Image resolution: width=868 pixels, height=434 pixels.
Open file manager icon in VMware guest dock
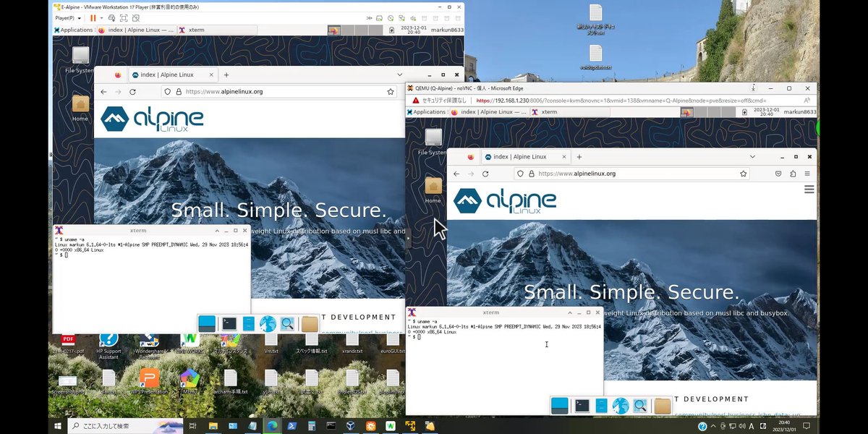click(249, 323)
